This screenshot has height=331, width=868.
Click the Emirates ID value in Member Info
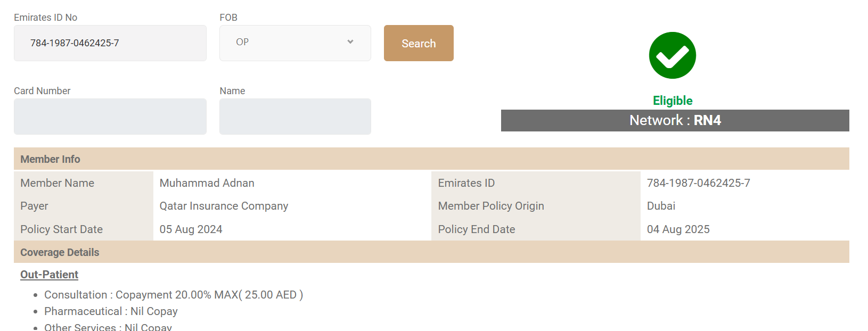698,183
